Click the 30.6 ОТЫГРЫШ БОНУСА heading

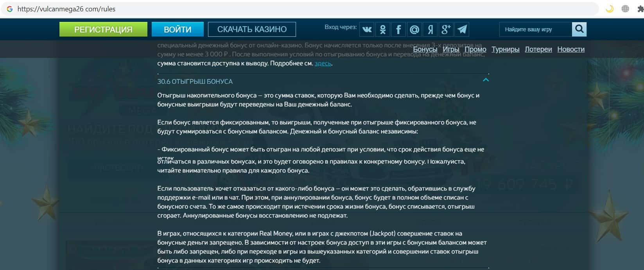[x=195, y=81]
